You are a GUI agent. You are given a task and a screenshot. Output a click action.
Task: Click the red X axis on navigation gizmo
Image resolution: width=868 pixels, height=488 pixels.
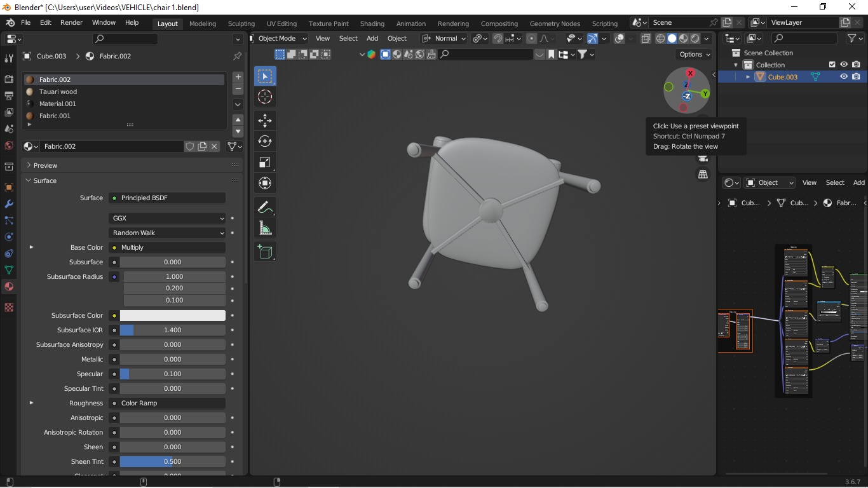point(690,74)
